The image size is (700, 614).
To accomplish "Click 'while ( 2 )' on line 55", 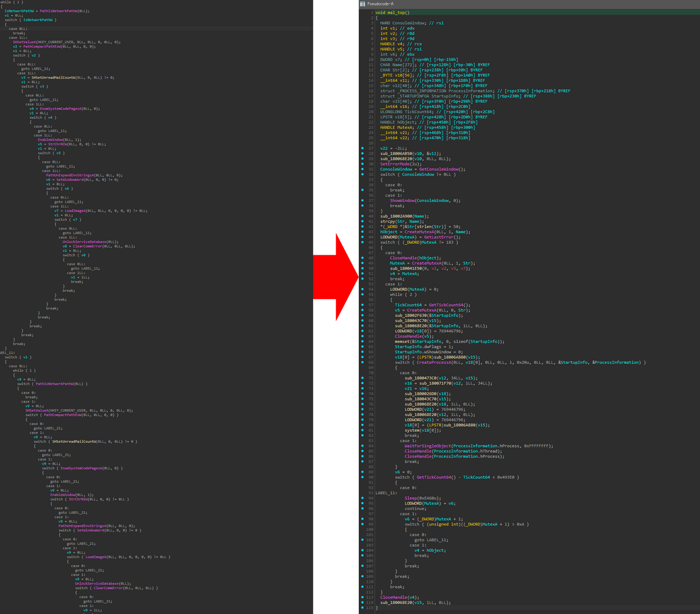I will pos(404,295).
